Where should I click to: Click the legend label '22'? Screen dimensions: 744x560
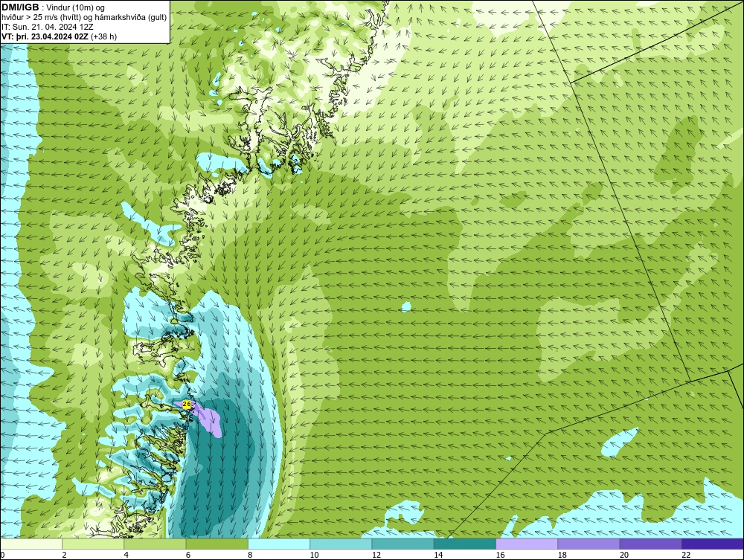(686, 555)
